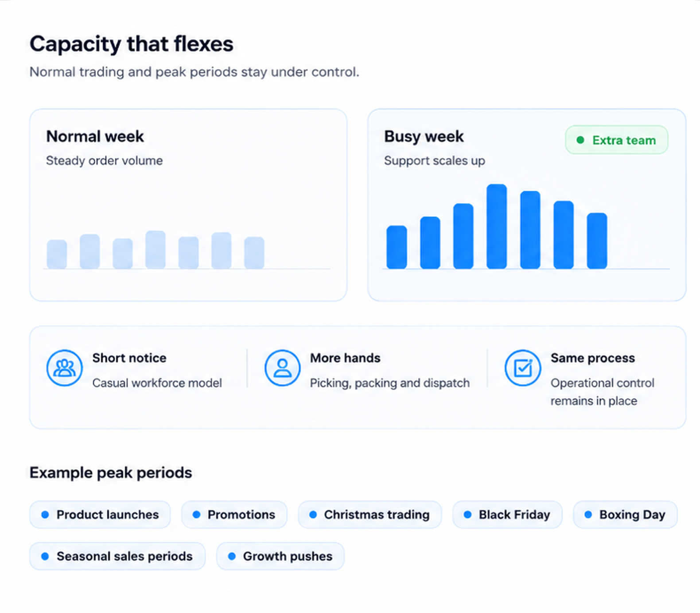Click the Example peak periods heading
This screenshot has height=613, width=700.
point(111,473)
